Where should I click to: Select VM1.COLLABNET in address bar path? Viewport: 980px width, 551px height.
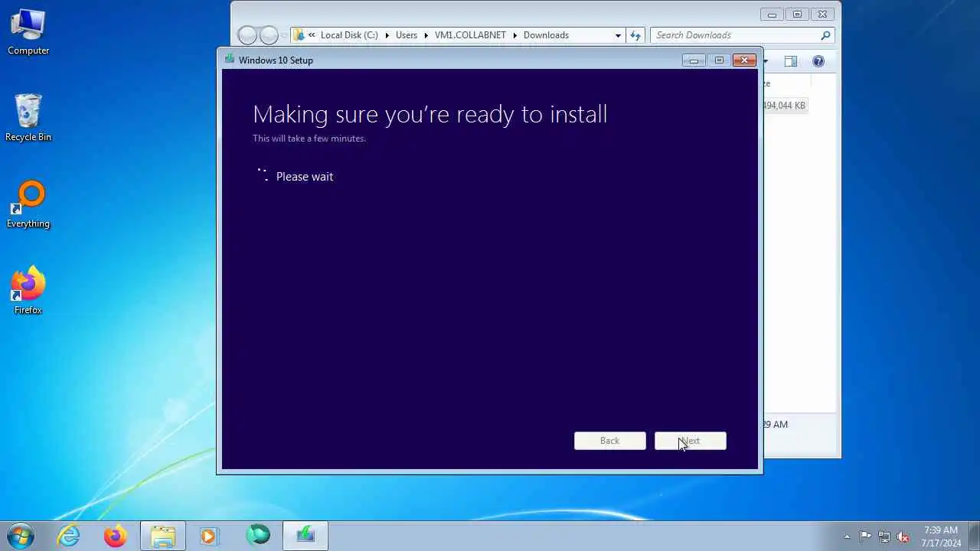point(470,35)
